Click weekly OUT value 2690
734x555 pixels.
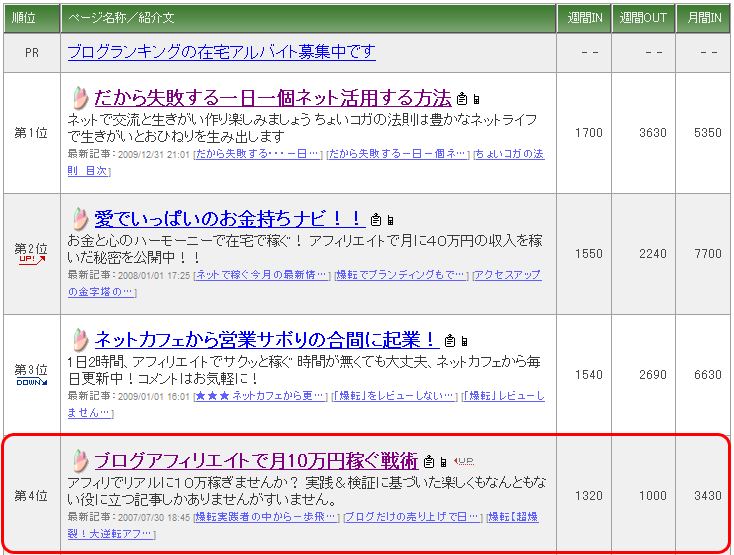click(653, 375)
